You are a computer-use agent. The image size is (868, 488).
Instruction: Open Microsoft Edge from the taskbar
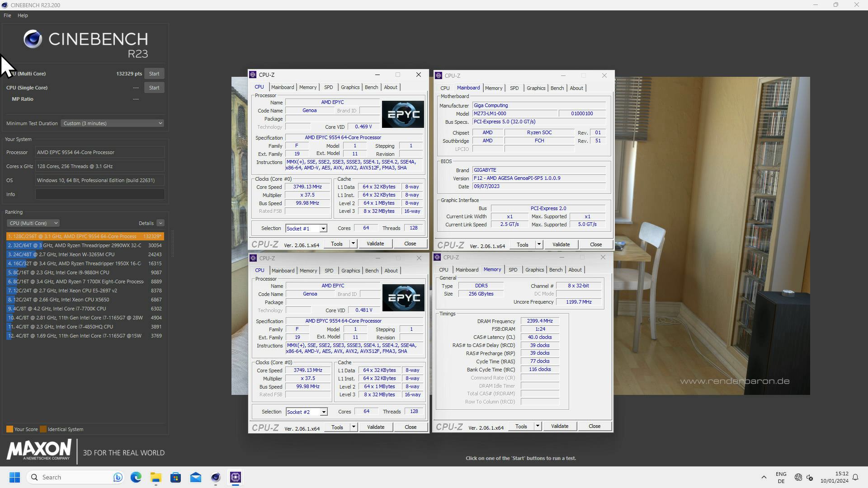[136, 477]
